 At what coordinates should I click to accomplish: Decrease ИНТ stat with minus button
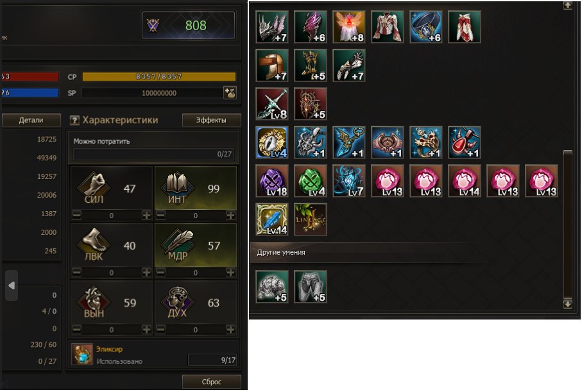160,215
